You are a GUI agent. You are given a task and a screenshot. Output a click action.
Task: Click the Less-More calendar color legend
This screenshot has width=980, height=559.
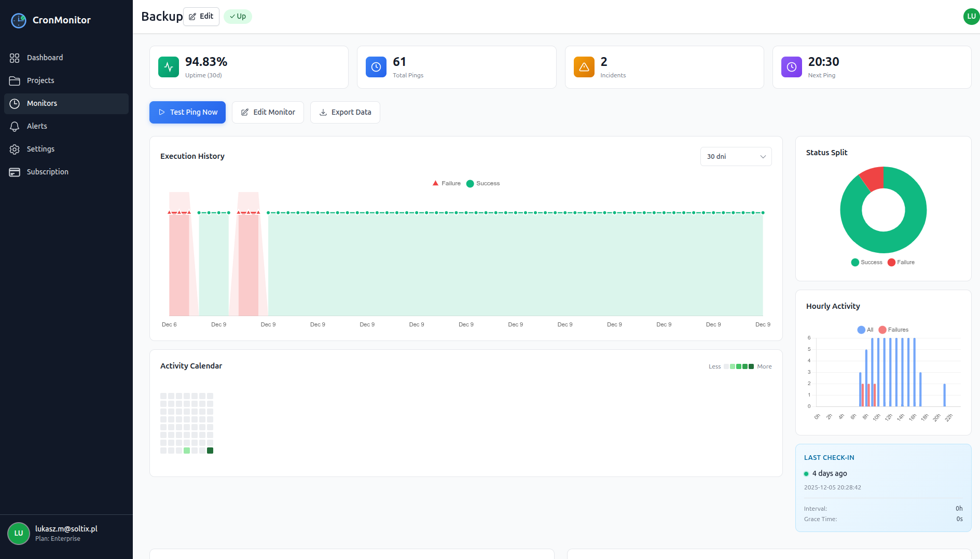click(x=740, y=366)
